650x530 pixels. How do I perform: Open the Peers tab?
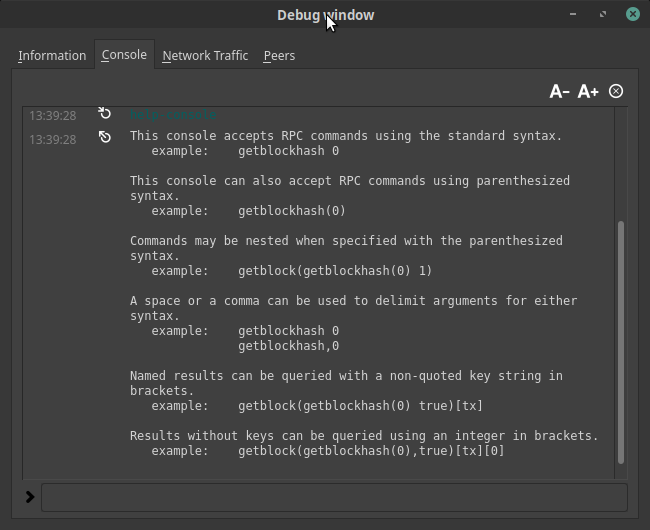pos(279,56)
